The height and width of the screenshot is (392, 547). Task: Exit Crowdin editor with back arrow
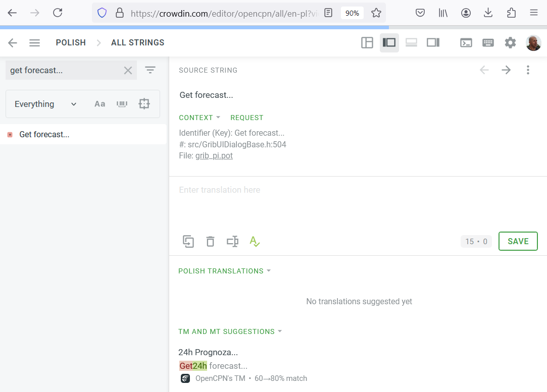(13, 43)
